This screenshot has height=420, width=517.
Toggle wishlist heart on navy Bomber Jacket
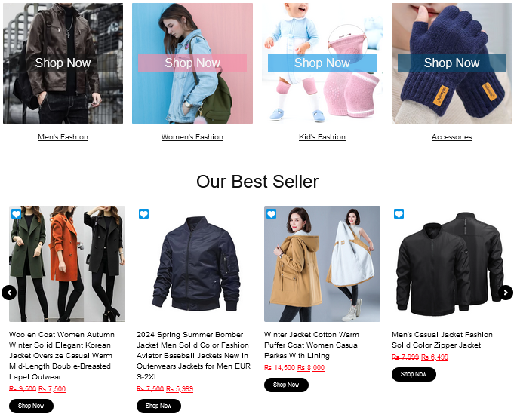pyautogui.click(x=143, y=214)
